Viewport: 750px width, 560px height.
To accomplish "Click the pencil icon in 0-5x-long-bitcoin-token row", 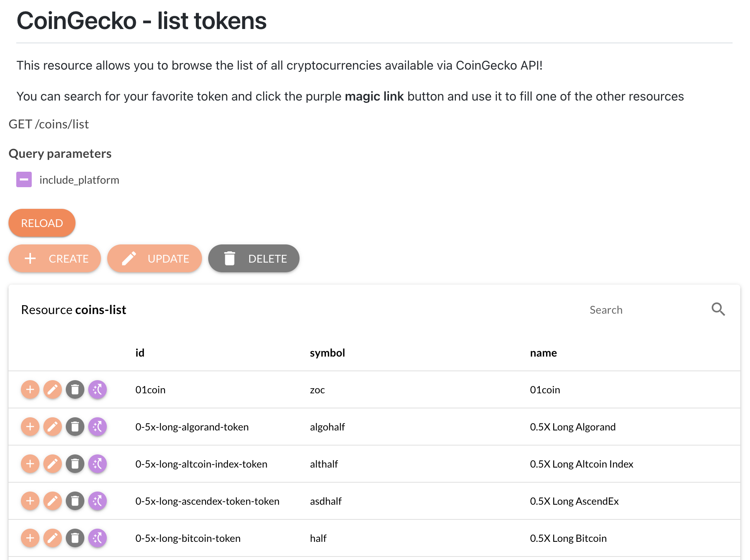I will 53,538.
